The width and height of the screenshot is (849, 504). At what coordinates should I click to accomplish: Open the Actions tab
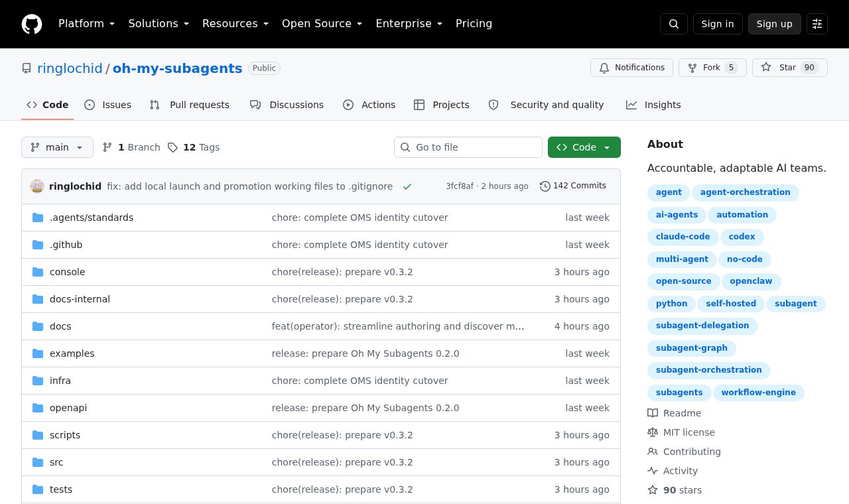(369, 105)
